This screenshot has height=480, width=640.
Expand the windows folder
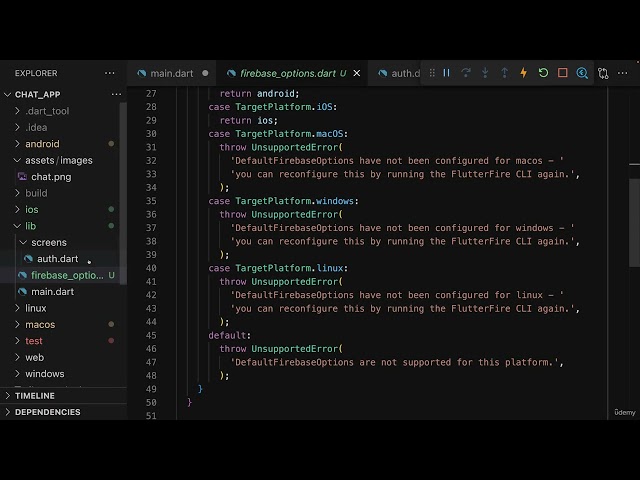click(x=44, y=374)
